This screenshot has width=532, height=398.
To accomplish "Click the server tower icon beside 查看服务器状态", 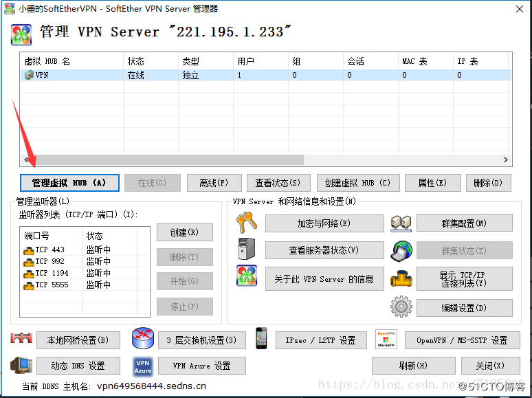I will tap(247, 249).
